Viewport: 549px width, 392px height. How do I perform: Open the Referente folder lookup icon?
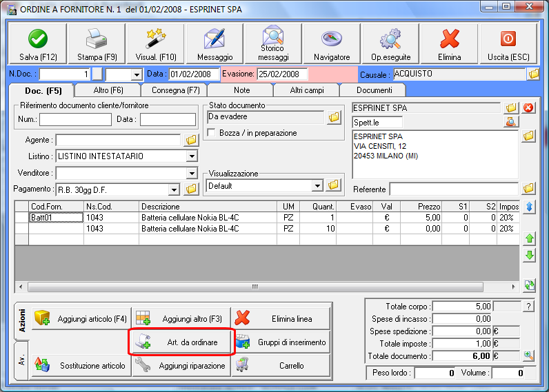[528, 189]
